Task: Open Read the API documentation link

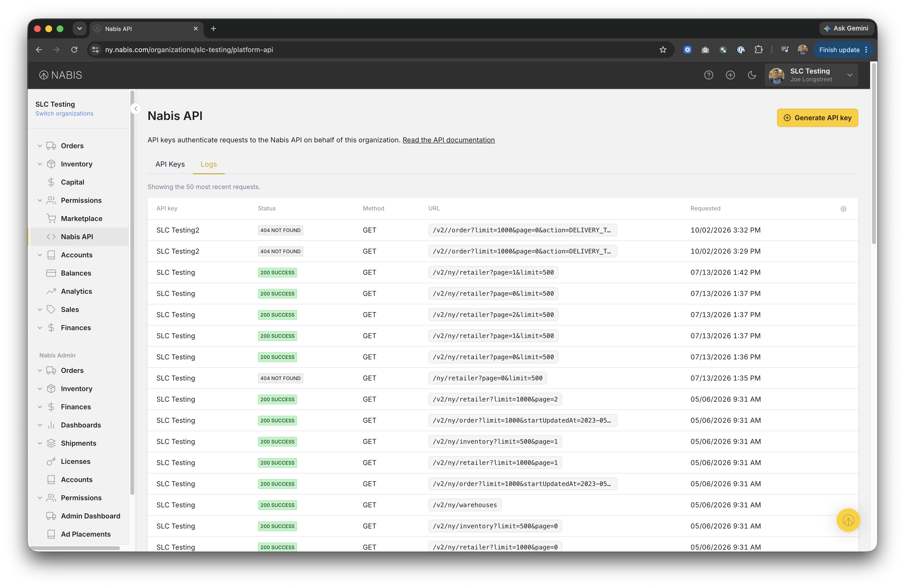Action: (x=449, y=140)
